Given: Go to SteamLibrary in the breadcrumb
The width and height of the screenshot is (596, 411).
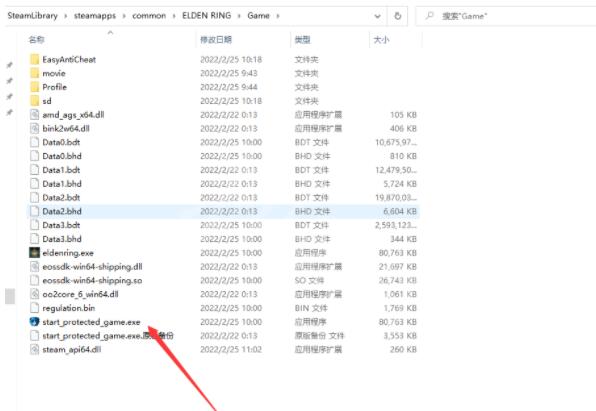Looking at the screenshot, I should [33, 16].
